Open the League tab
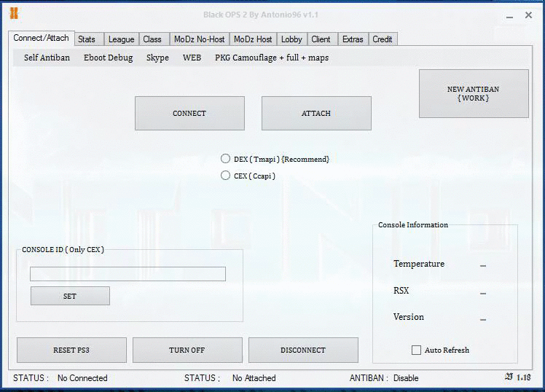Viewport: 545px width, 392px height. point(121,39)
